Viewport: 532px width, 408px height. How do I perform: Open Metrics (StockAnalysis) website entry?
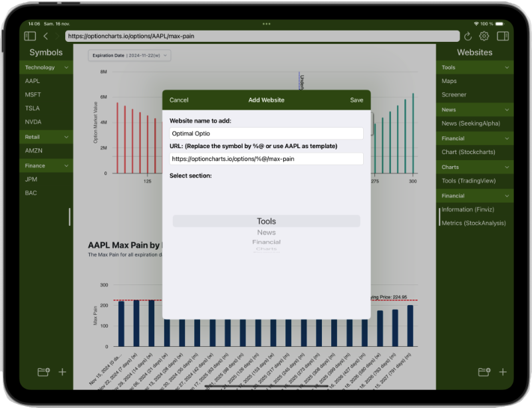click(473, 223)
